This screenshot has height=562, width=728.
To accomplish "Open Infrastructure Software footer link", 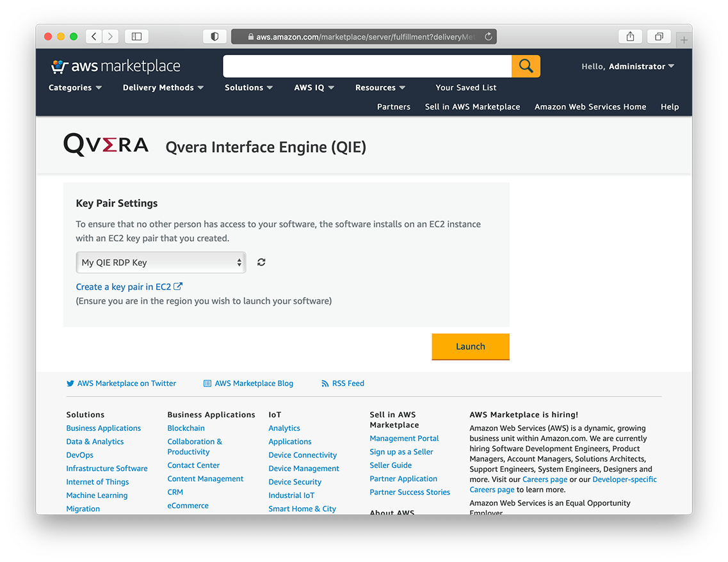I will coord(107,469).
